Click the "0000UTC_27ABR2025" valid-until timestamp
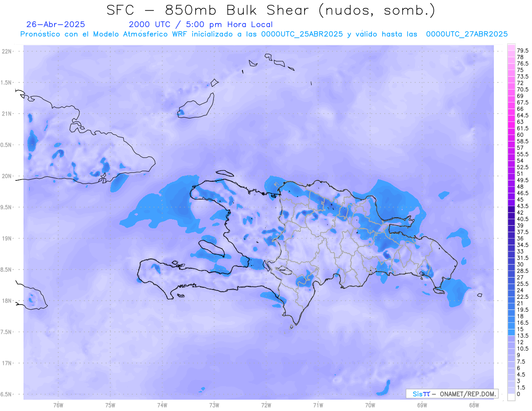 (x=466, y=34)
